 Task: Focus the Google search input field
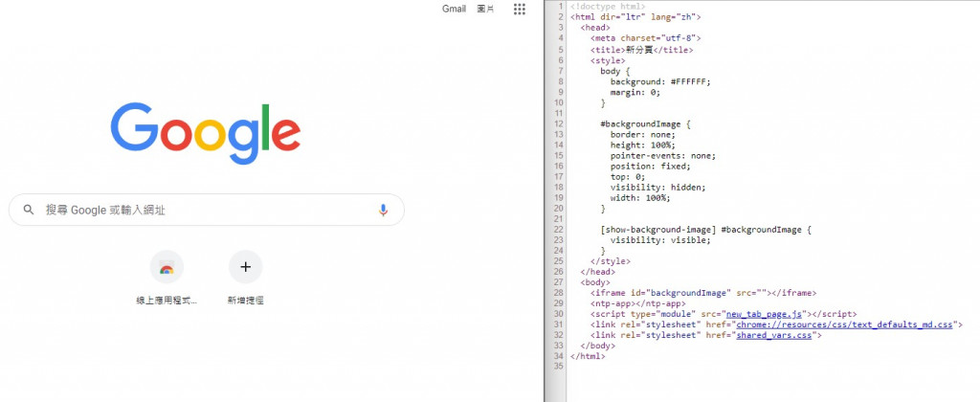207,210
